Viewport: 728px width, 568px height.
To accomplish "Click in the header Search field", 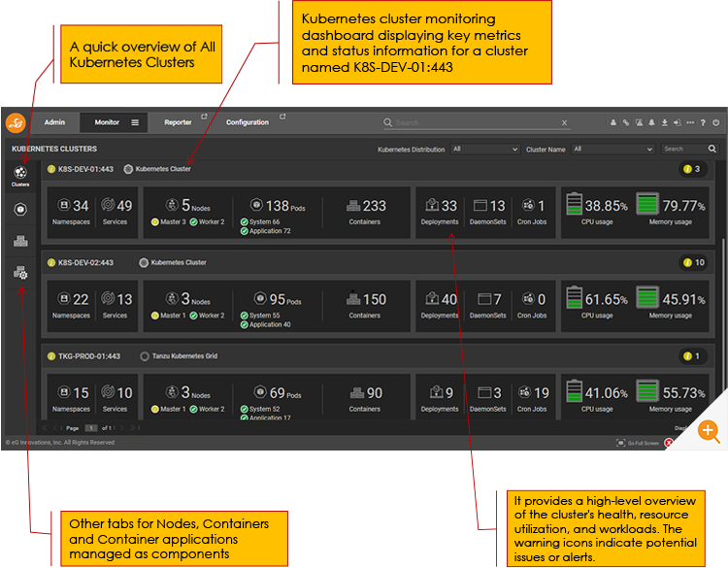I will (x=476, y=122).
